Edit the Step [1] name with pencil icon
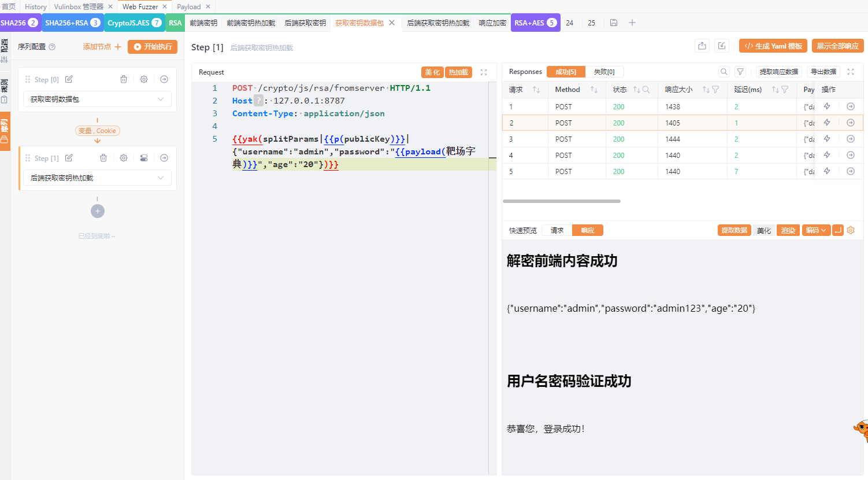The image size is (868, 480). (69, 158)
